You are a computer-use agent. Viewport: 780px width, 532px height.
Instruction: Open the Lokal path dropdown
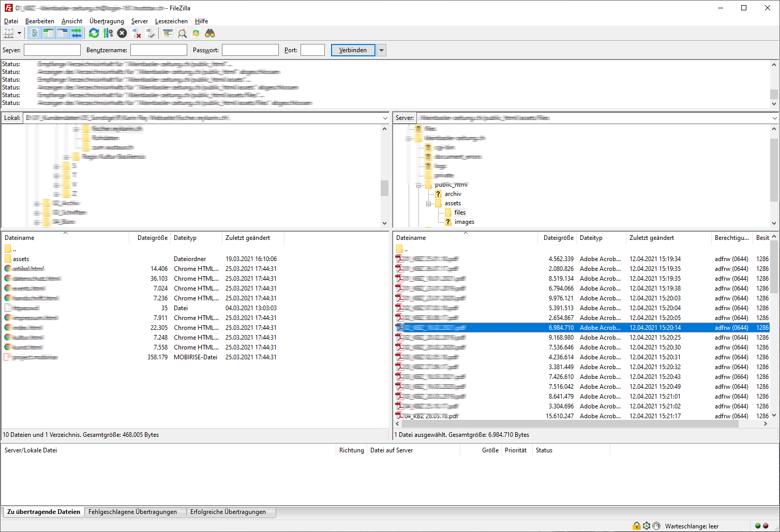pos(384,118)
